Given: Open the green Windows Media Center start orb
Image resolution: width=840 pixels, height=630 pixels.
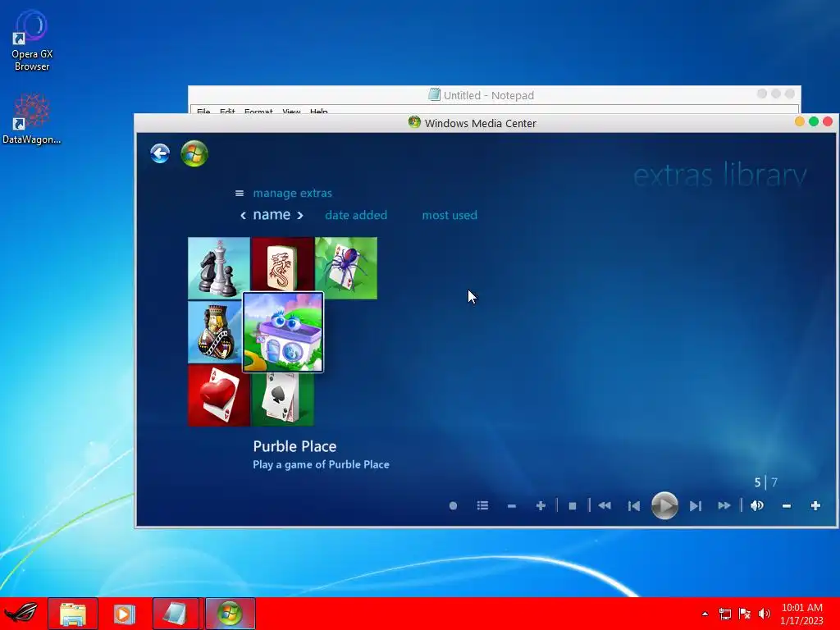Looking at the screenshot, I should tap(194, 153).
